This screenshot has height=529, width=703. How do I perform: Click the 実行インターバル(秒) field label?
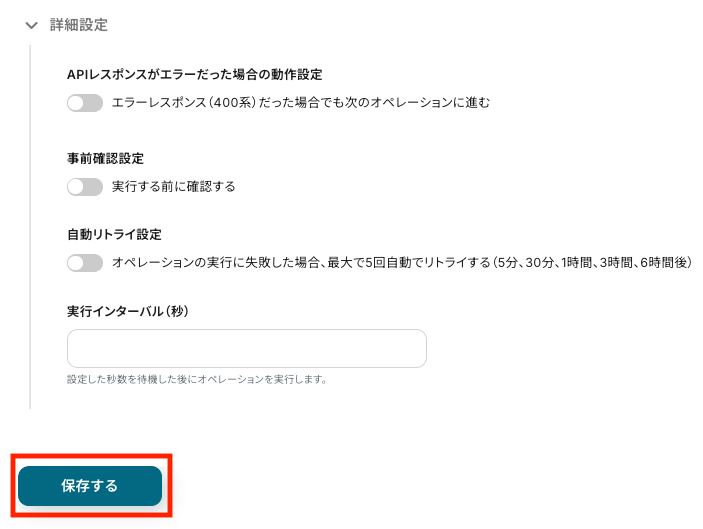(128, 311)
